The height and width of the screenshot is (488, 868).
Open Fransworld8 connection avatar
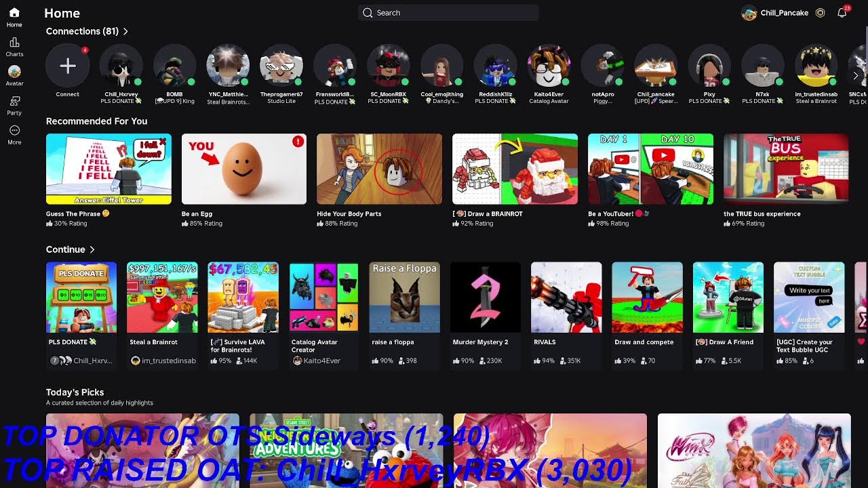(x=335, y=66)
